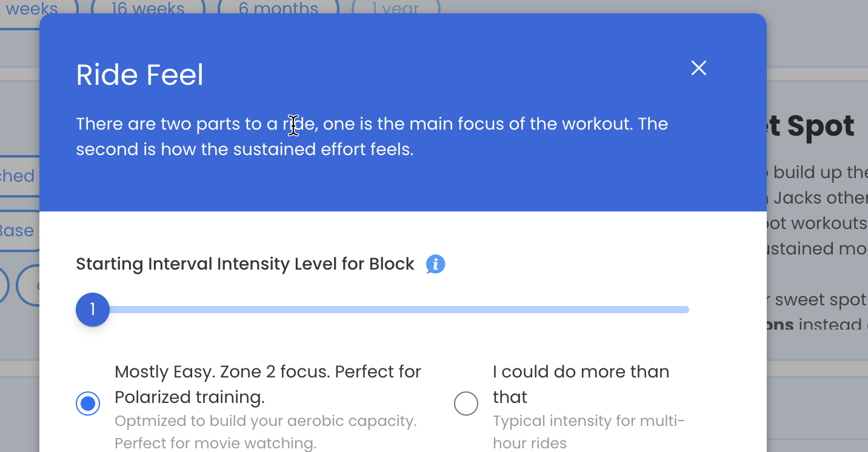Select the "I could do more than that" radio
This screenshot has width=868, height=452.
coord(466,404)
